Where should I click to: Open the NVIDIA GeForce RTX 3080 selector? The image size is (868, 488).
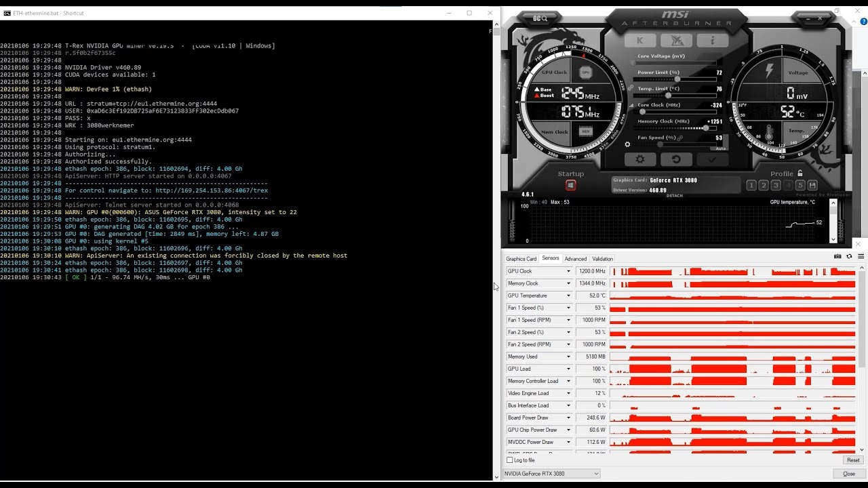(551, 474)
